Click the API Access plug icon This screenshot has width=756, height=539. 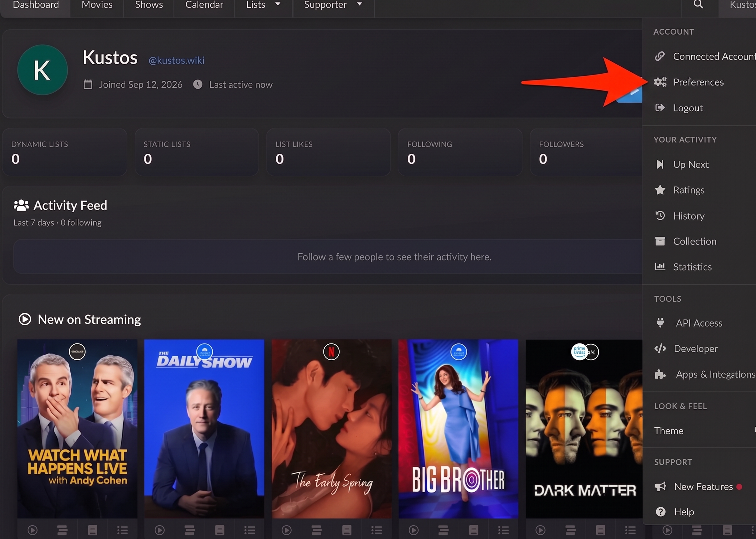661,323
